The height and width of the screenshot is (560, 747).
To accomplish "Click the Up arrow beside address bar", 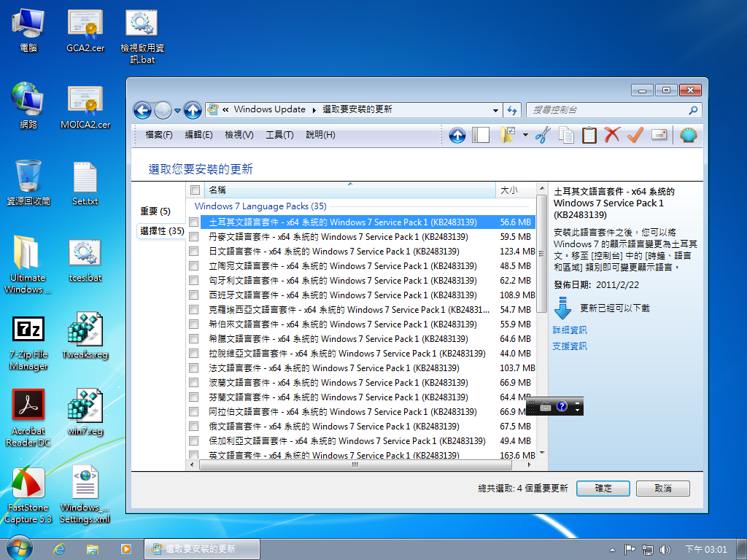I will click(x=193, y=111).
